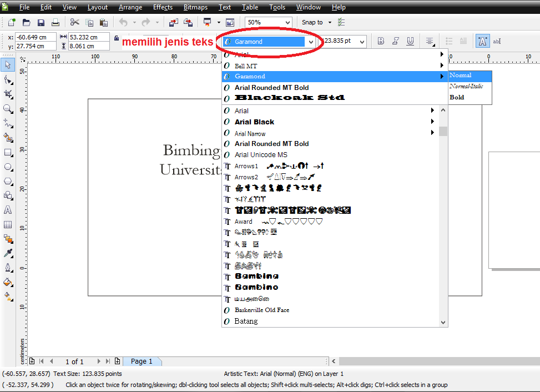Open the Effects menu
The width and height of the screenshot is (540, 392).
click(x=163, y=7)
